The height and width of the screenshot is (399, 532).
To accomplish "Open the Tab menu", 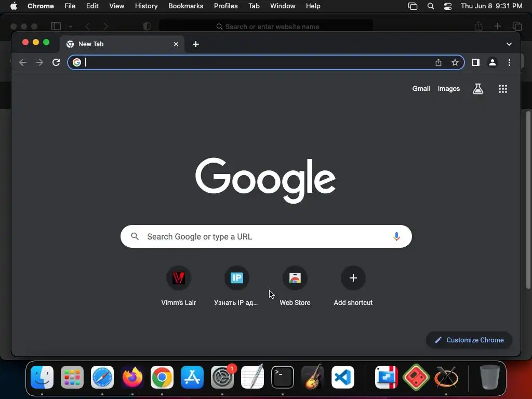I will click(x=254, y=6).
